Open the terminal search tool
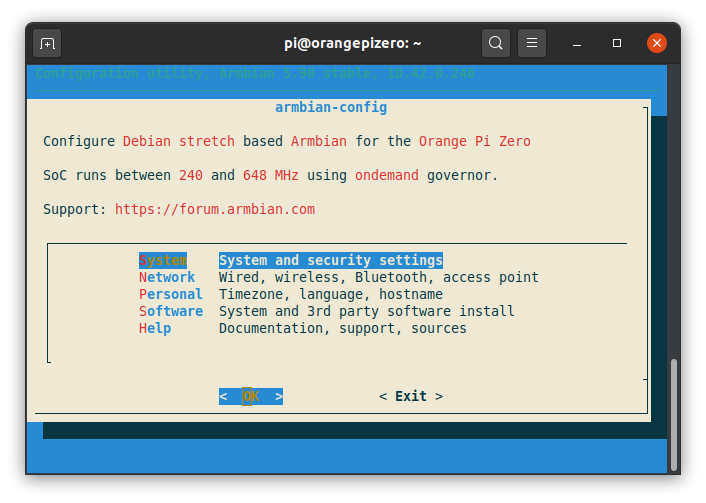The image size is (706, 503). [x=496, y=43]
